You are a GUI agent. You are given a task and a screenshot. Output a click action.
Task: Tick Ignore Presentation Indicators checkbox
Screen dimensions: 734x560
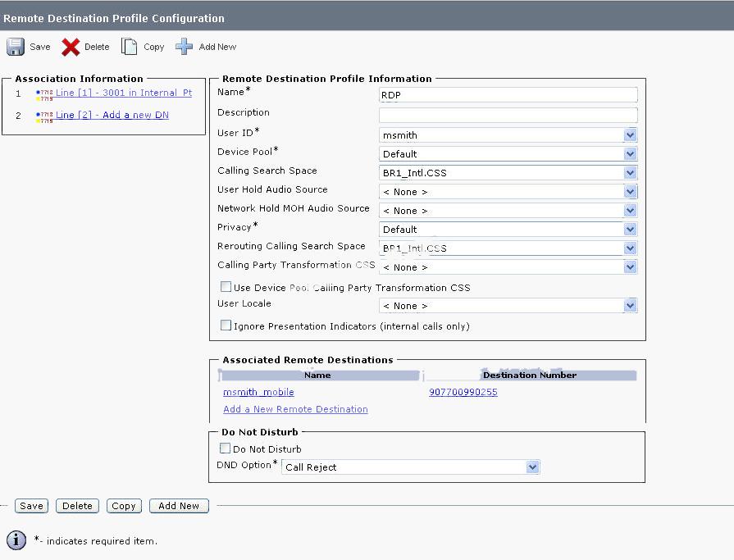(x=226, y=326)
